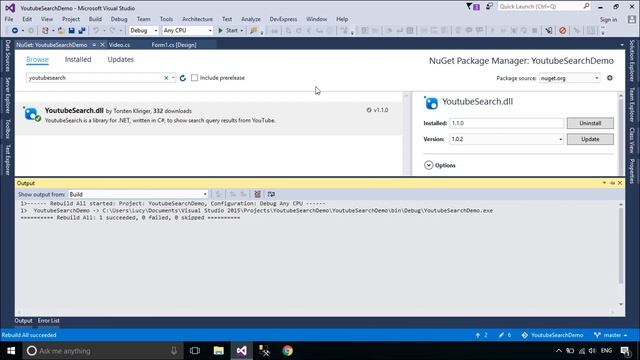Click the Redo arrow in the toolbar
The image size is (640, 360).
tap(112, 31)
